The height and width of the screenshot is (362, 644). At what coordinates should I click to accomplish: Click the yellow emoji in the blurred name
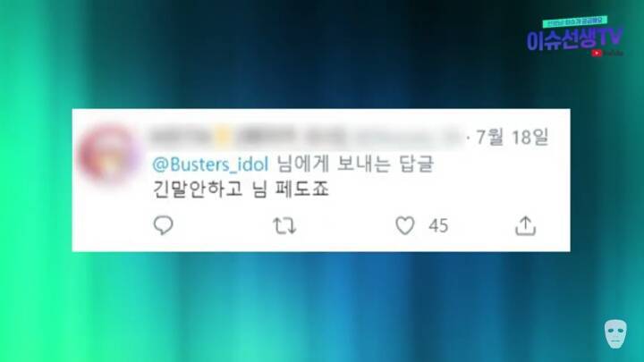223,137
